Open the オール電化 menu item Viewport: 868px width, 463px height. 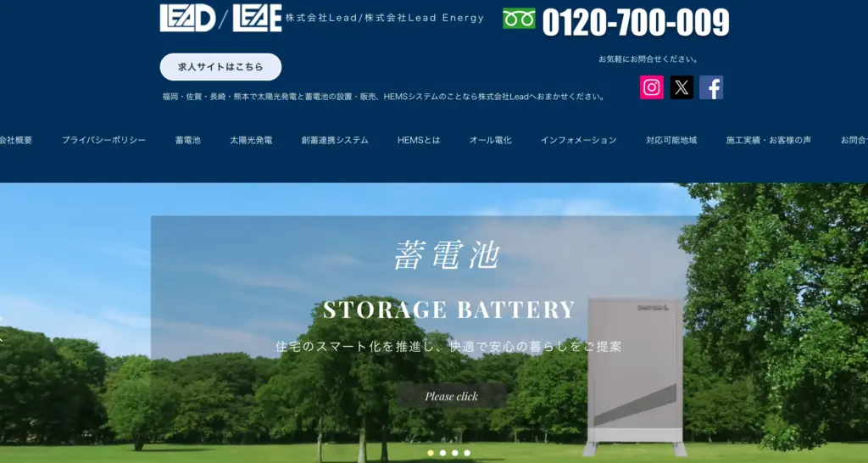click(x=490, y=140)
